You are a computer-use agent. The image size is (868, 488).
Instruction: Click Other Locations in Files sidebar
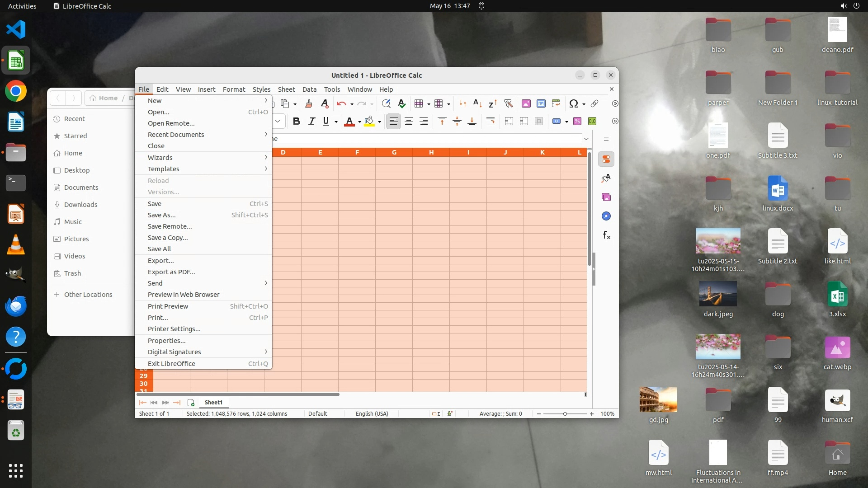tap(88, 295)
